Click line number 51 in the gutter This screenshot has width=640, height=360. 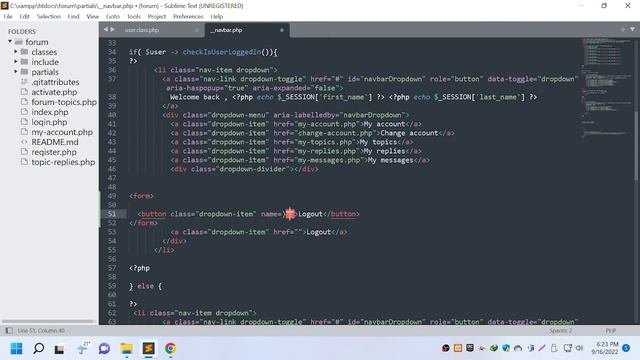112,214
